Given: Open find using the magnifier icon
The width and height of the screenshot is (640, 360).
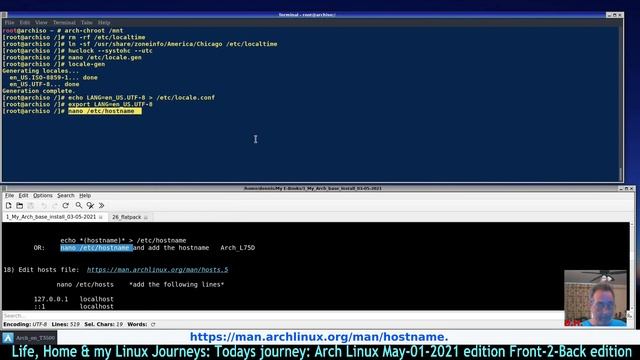Looking at the screenshot, I should (78, 206).
